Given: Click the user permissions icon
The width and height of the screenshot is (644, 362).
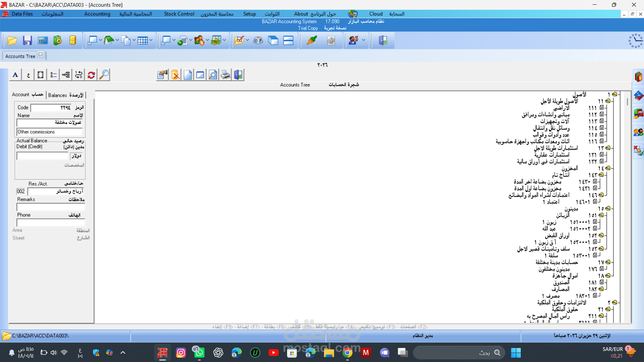Looking at the screenshot, I should pos(354,41).
